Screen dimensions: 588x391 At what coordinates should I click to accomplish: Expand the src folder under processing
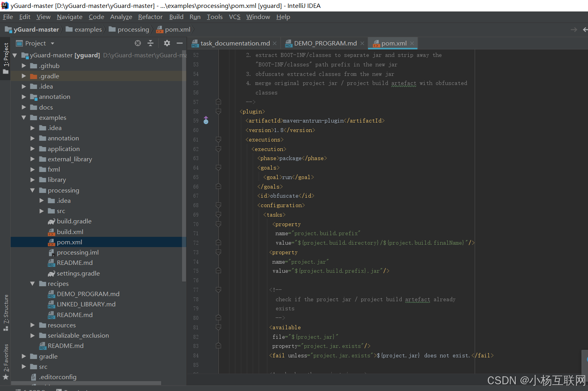pos(41,211)
